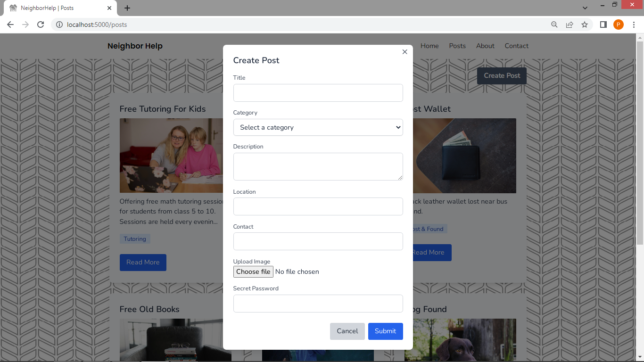Viewport: 644px width, 362px height.
Task: Click the Create Post dialog heading
Action: [x=256, y=60]
